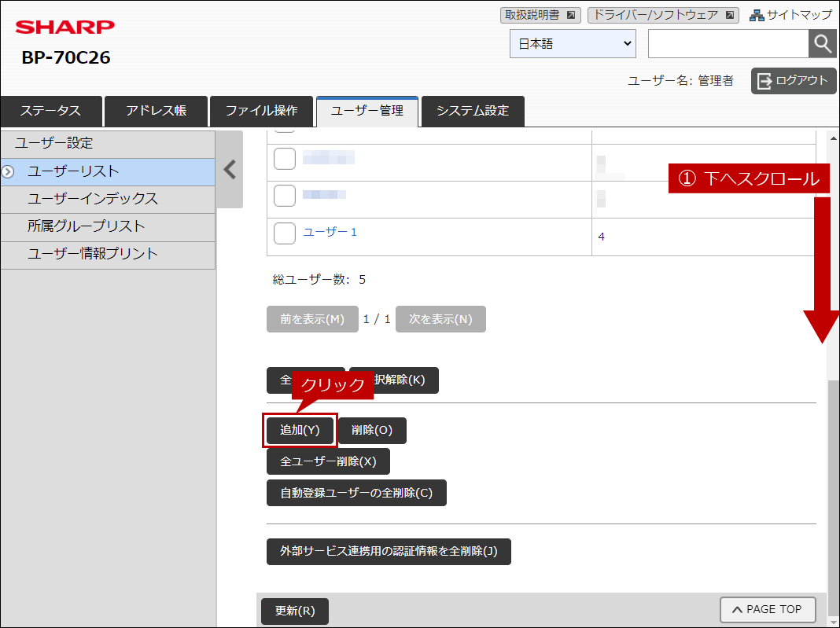Viewport: 840px width, 628px height.
Task: Click the 追加(Y) button
Action: (300, 430)
